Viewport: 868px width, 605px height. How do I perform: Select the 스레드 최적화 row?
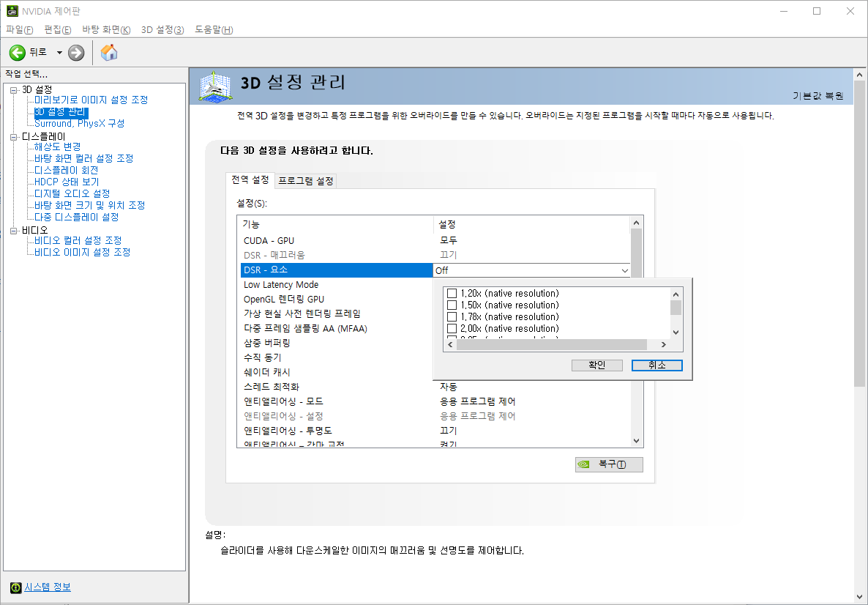(x=435, y=387)
